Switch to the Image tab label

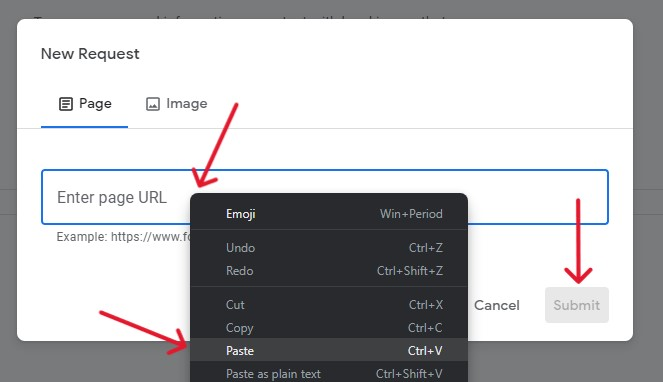tap(186, 104)
